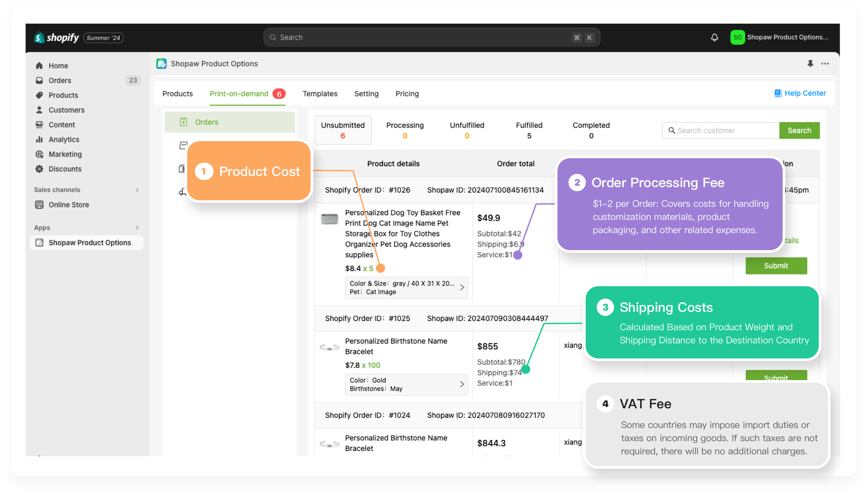Open the three-dot more options menu
The height and width of the screenshot is (495, 868).
(825, 64)
